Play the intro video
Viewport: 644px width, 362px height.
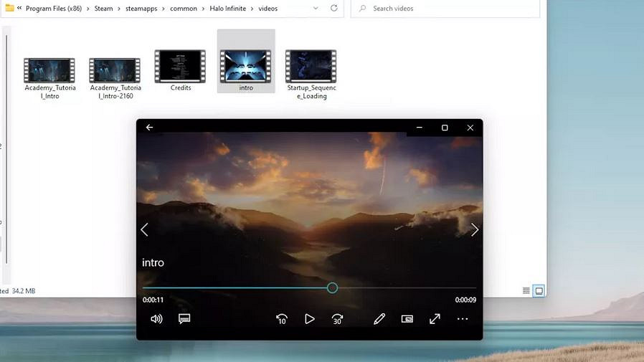[x=309, y=319]
